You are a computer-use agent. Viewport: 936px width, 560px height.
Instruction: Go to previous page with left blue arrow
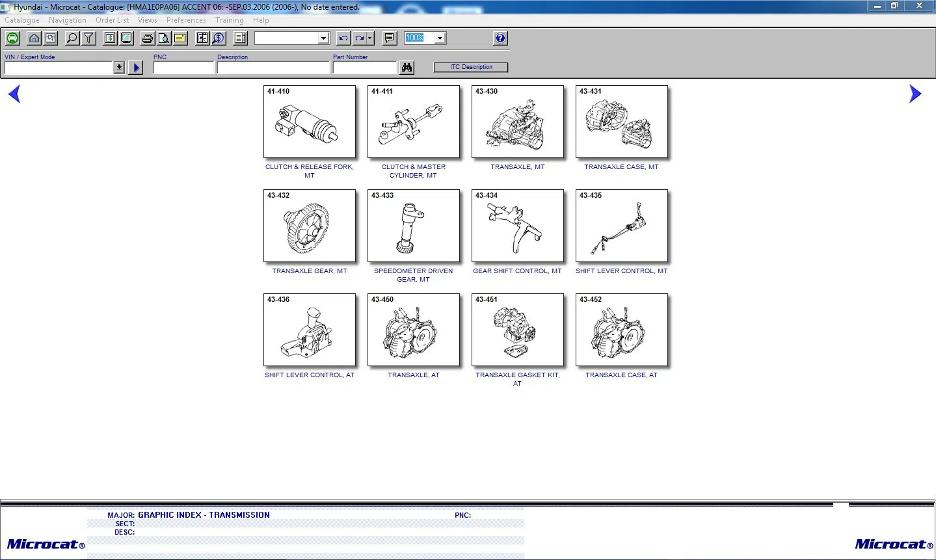pos(14,94)
